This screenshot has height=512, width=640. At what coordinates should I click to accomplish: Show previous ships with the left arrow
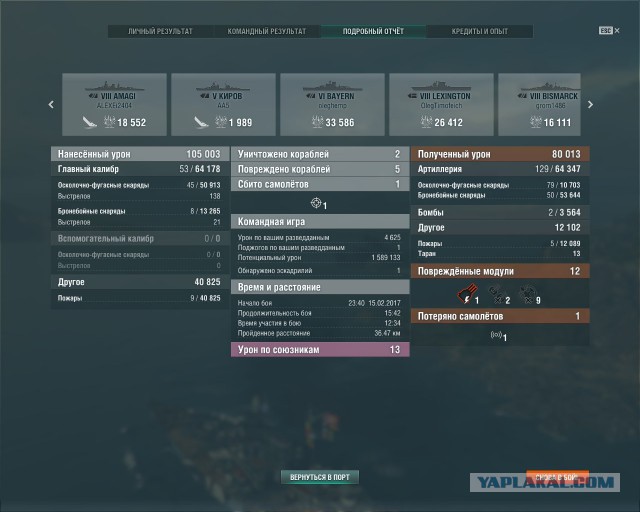click(51, 105)
